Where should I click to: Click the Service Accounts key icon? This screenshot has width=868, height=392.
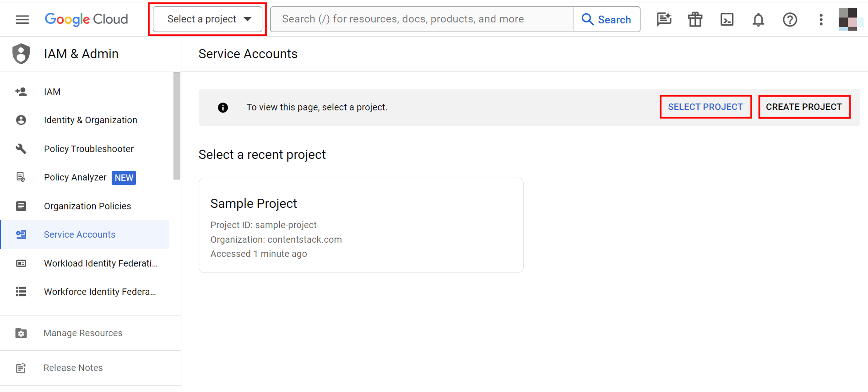click(21, 235)
